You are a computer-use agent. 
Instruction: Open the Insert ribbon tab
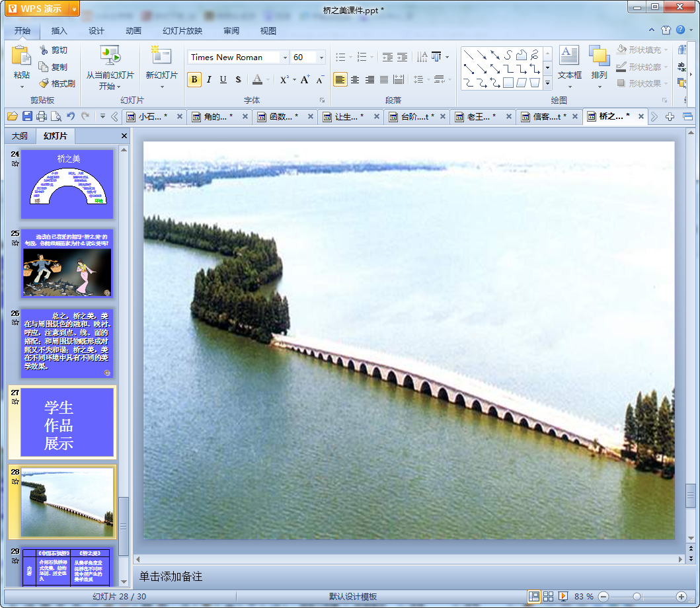tap(59, 31)
